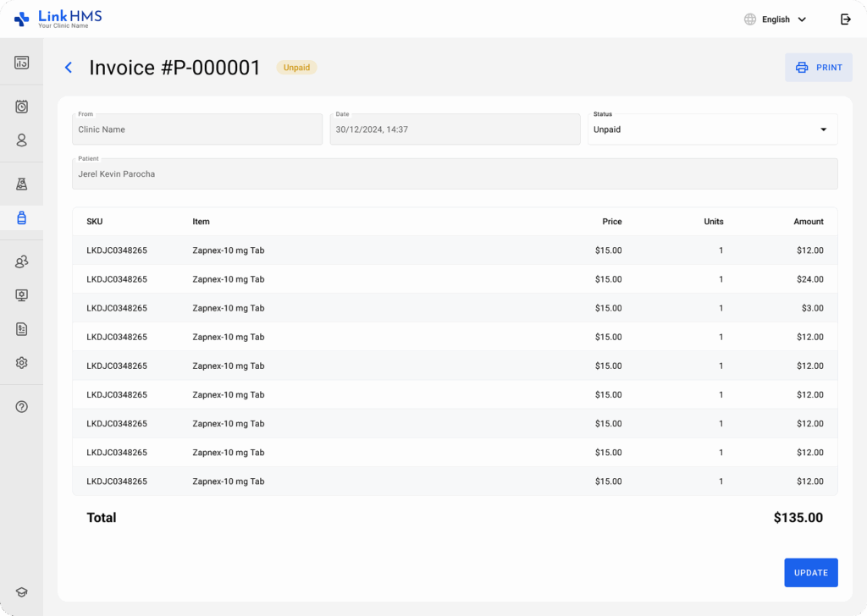Screen dimensions: 867x616
Task: Open the billing invoice list sidebar icon
Action: pos(21,329)
